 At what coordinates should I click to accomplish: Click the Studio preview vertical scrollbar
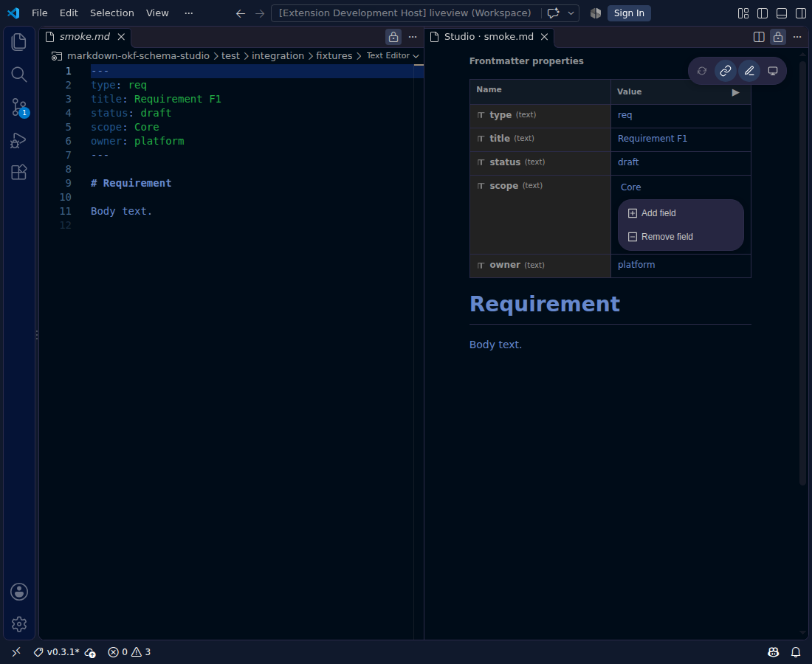pos(802,273)
